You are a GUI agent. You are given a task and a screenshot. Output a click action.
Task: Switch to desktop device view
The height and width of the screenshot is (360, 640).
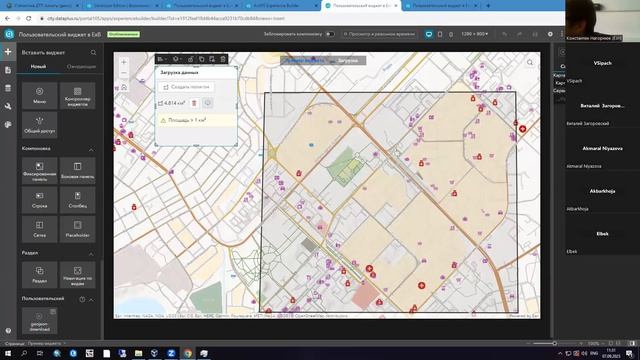[429, 34]
